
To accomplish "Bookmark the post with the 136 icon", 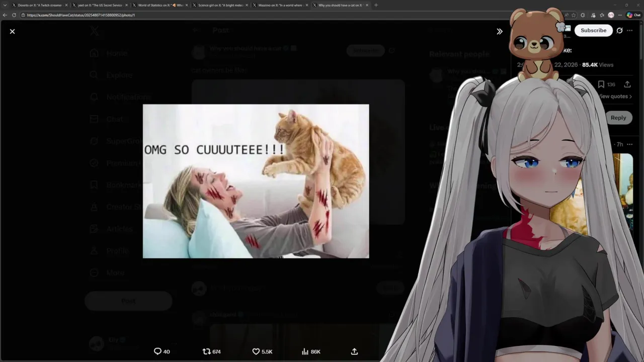I will pyautogui.click(x=606, y=84).
